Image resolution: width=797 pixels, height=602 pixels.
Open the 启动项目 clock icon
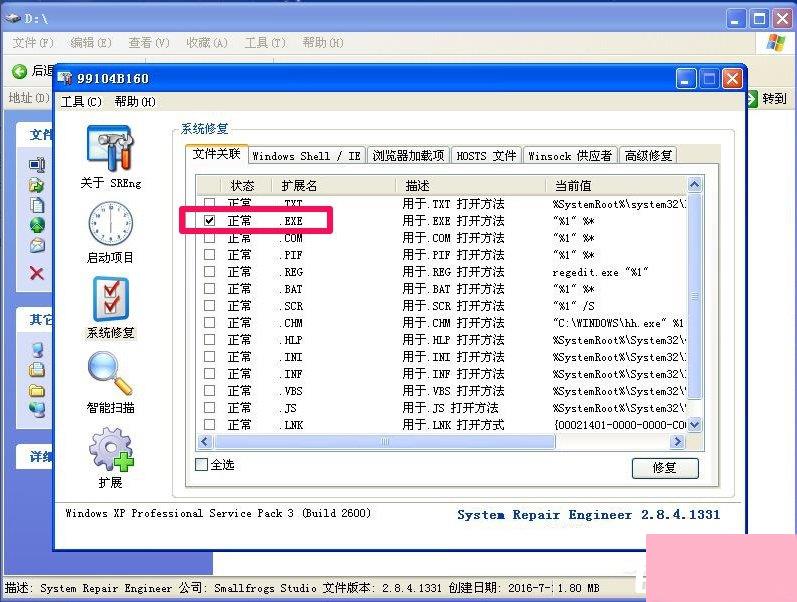tap(110, 224)
